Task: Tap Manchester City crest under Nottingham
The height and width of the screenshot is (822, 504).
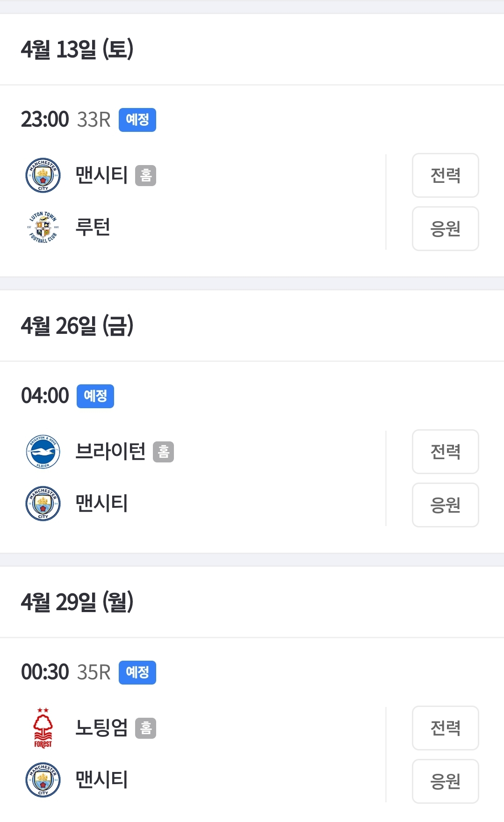Action: point(43,780)
